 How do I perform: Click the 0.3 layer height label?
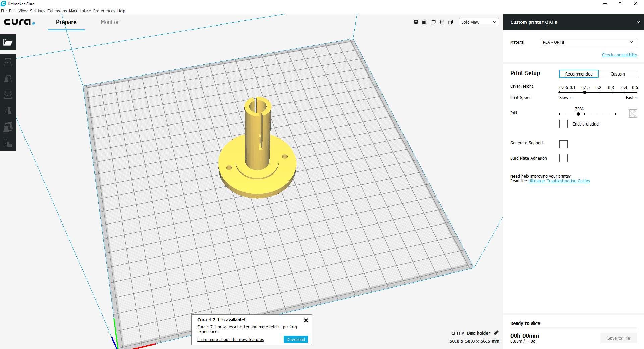[611, 87]
